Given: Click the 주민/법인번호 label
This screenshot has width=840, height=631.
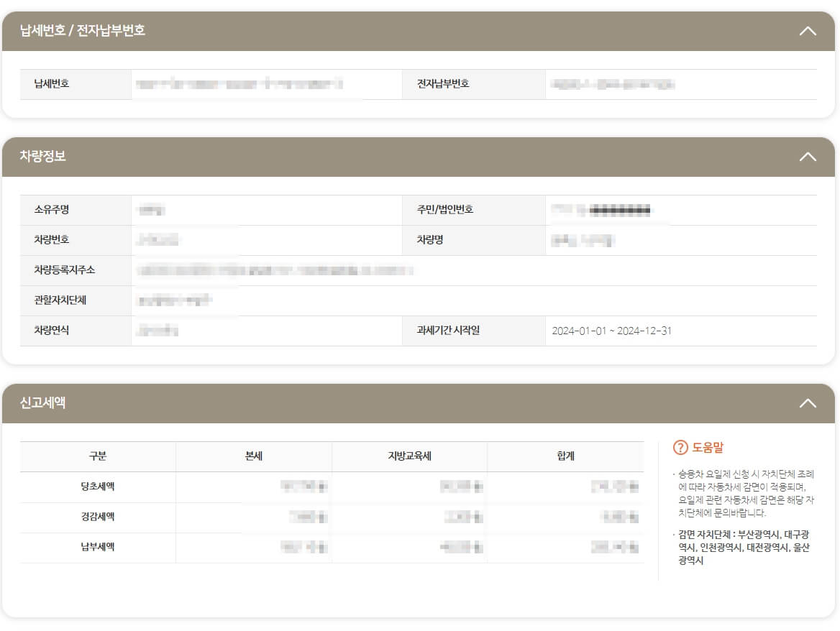Looking at the screenshot, I should [x=444, y=209].
